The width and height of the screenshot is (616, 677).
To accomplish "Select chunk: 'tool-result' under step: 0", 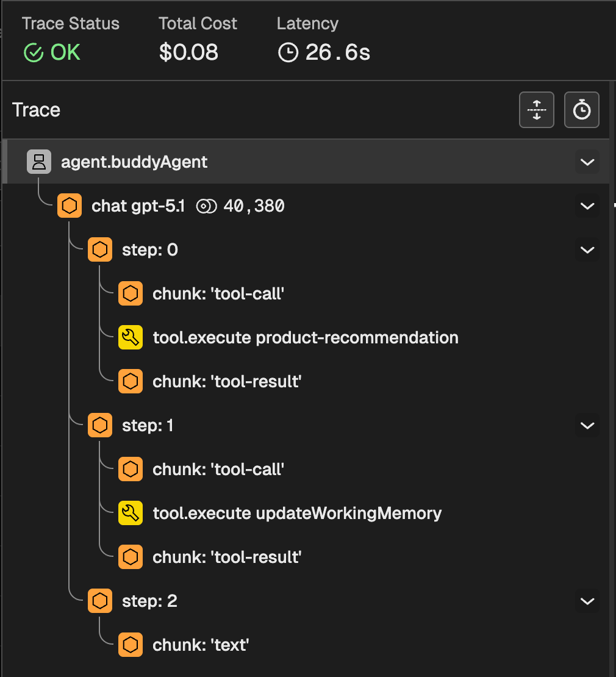I will click(227, 381).
